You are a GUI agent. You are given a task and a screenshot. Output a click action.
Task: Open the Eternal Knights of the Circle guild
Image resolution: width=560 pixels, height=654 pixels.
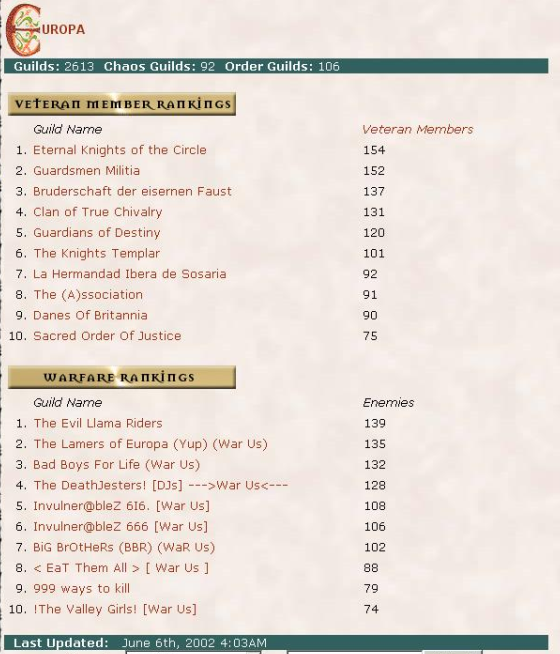(x=120, y=150)
